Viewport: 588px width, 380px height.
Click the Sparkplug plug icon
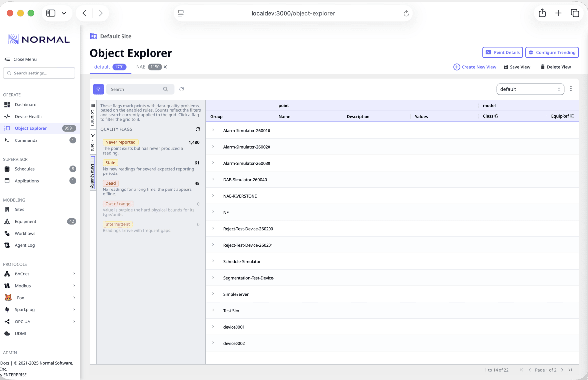pos(7,310)
